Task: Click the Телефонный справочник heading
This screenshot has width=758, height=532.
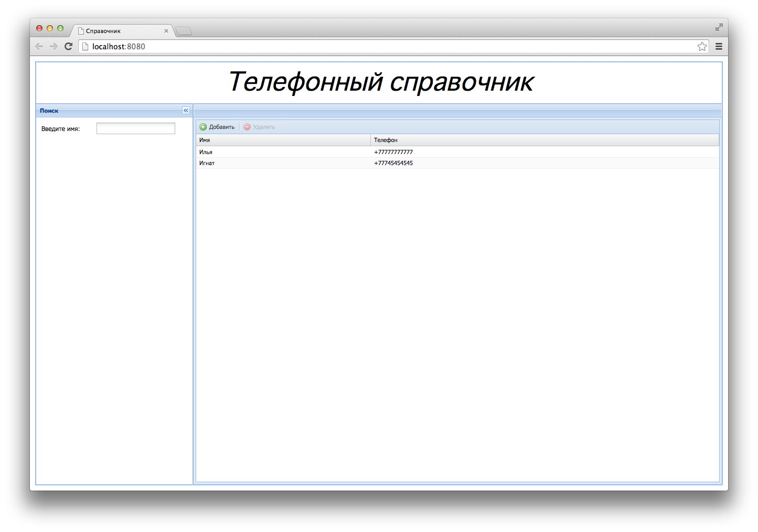Action: coord(381,82)
